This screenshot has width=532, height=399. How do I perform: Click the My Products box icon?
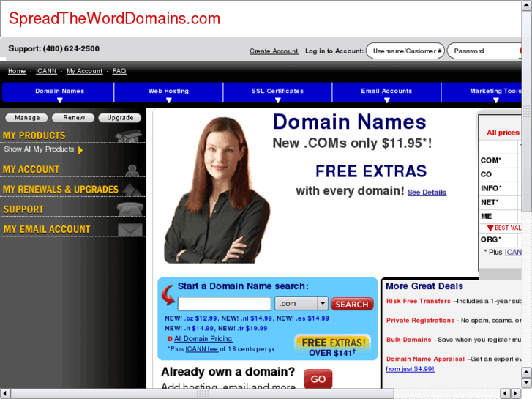[128, 136]
